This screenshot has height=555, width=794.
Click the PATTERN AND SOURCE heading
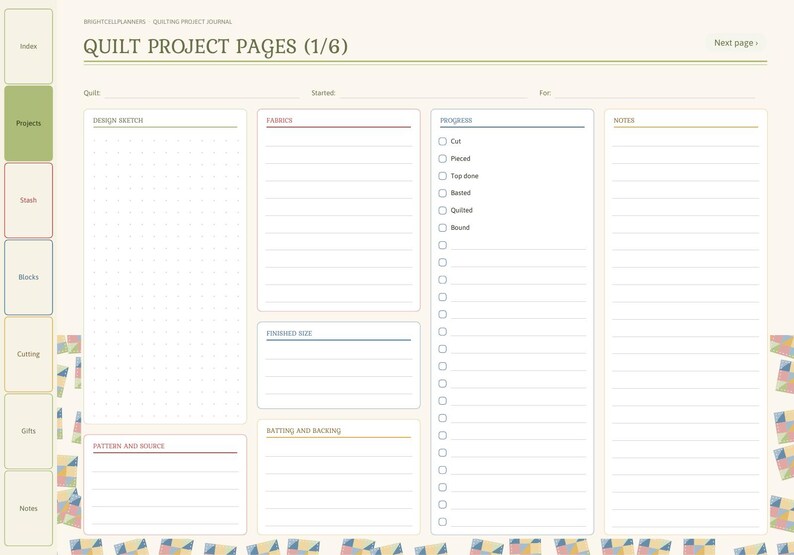[x=129, y=446]
